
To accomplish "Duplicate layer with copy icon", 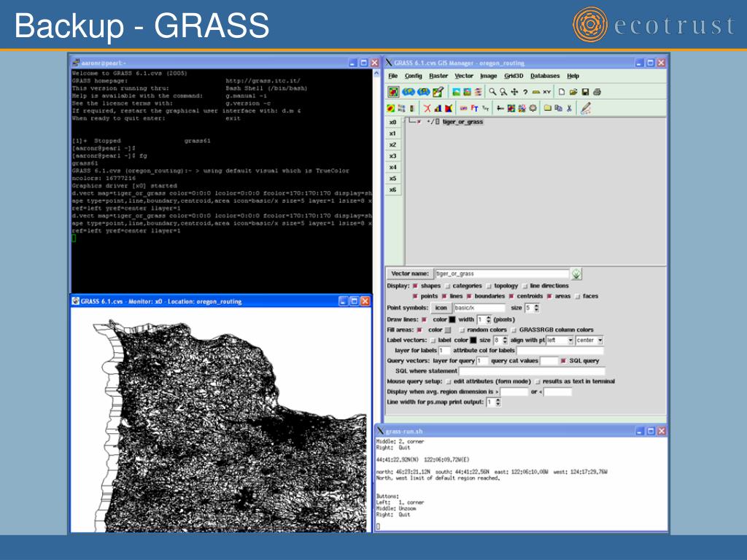I will (x=558, y=108).
